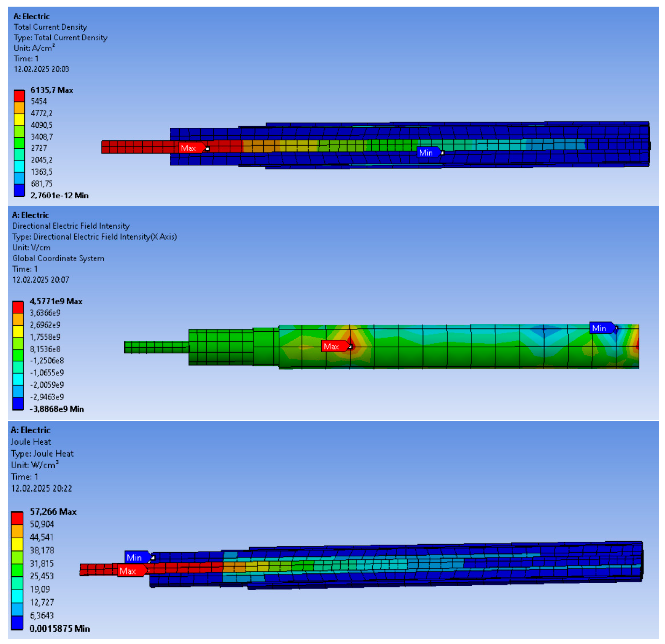Click the 2,7601e-12 Min legend value
The width and height of the screenshot is (665, 644).
[59, 196]
